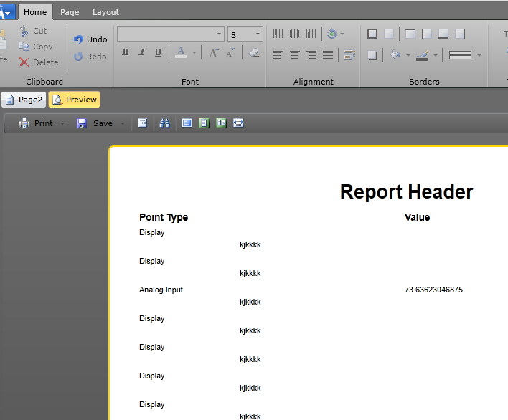The width and height of the screenshot is (508, 420).
Task: Click the Undo button
Action: point(90,39)
